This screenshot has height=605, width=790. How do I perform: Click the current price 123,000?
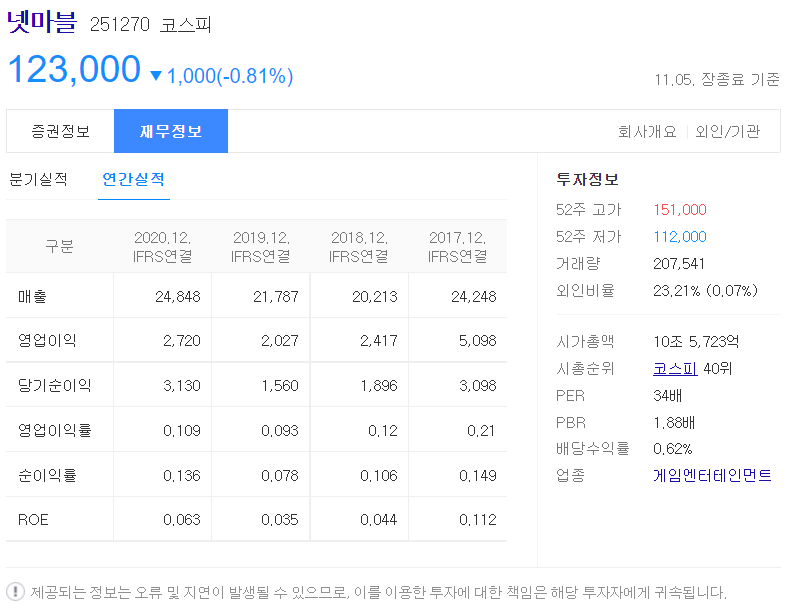(75, 69)
